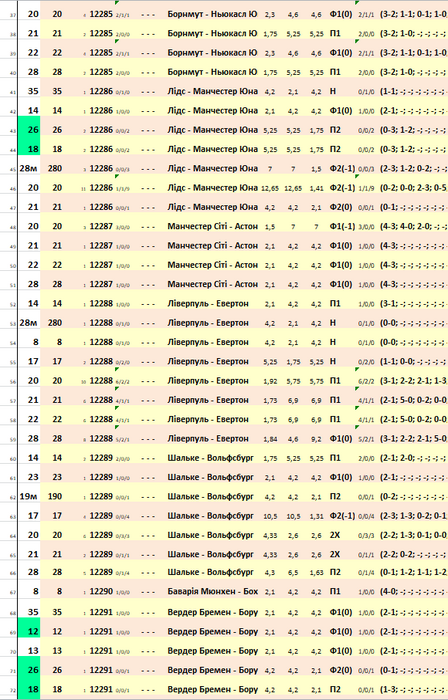Screen dimensions: 448x700
Task: Select the '190' cell in the Шальке row
Action: [55, 496]
